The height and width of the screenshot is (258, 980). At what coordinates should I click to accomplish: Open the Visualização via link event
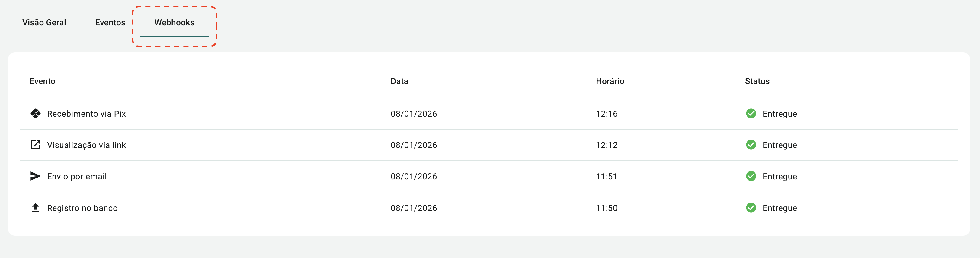(86, 145)
